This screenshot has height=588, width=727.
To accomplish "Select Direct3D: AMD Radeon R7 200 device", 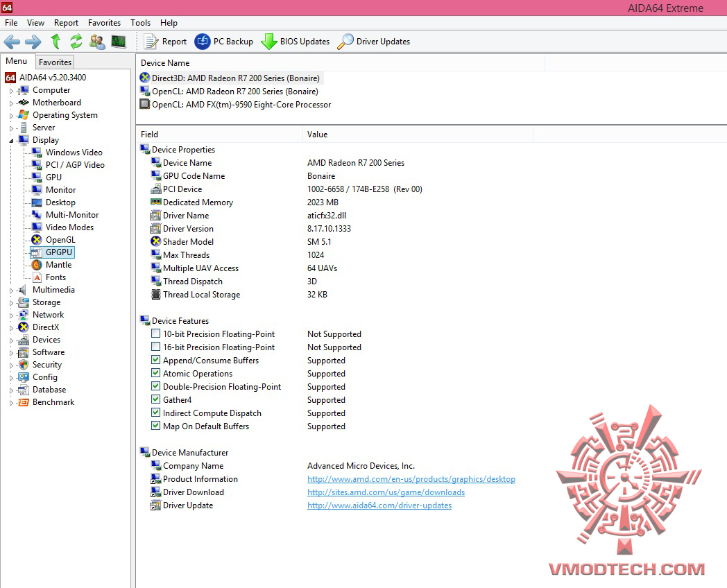I will click(x=230, y=78).
